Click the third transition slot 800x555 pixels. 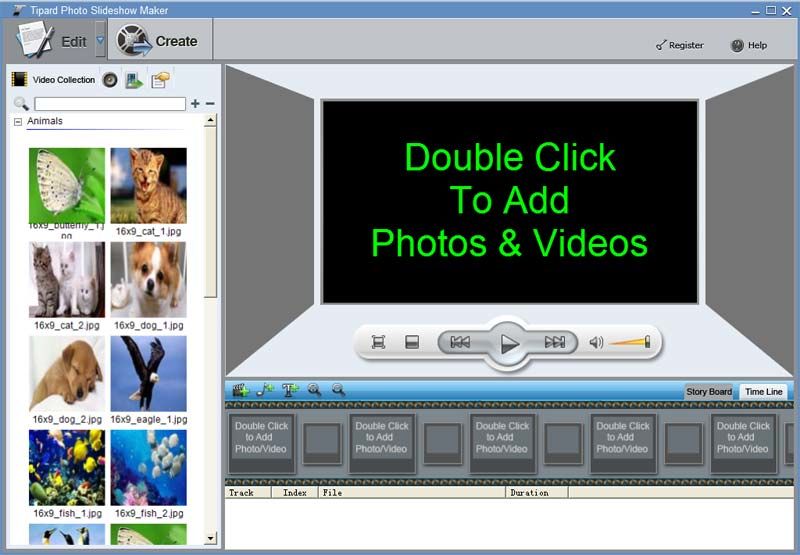(563, 443)
